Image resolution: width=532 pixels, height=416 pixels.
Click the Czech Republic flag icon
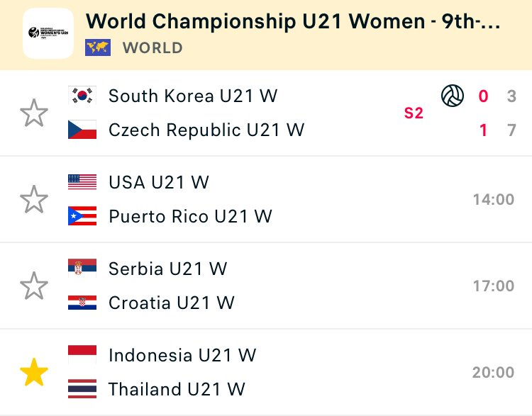(82, 130)
